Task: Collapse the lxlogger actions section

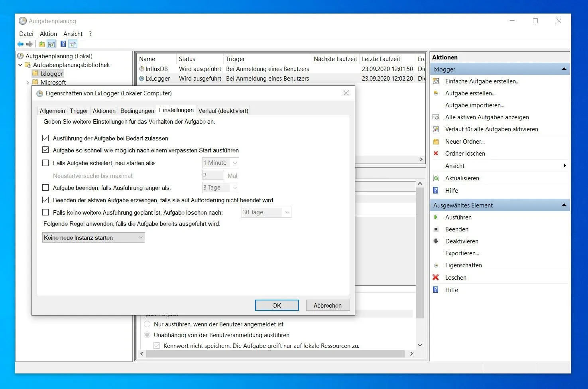Action: tap(564, 69)
